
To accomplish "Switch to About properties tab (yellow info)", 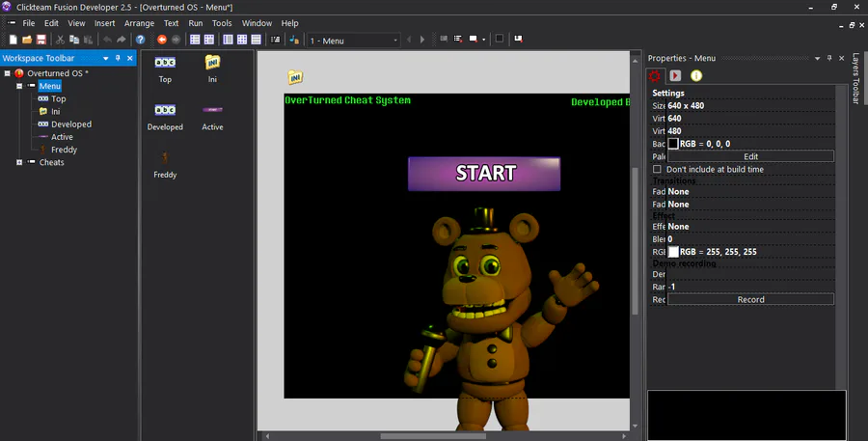I will tap(696, 75).
